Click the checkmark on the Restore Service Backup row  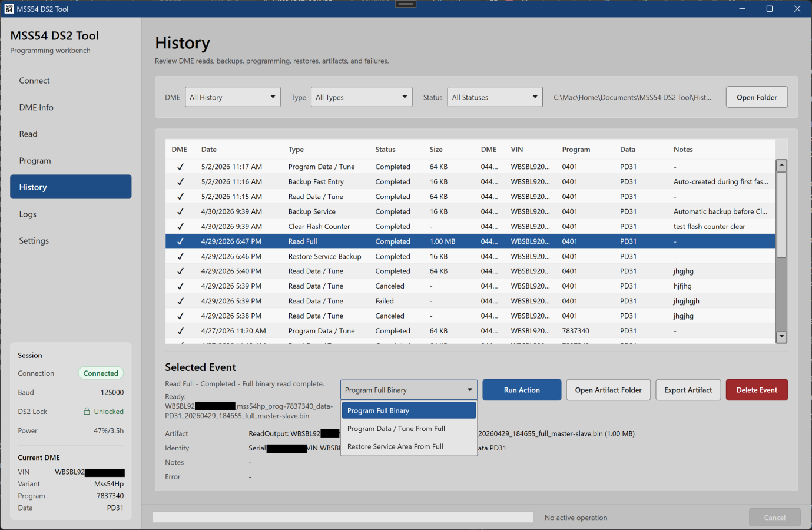(180, 257)
